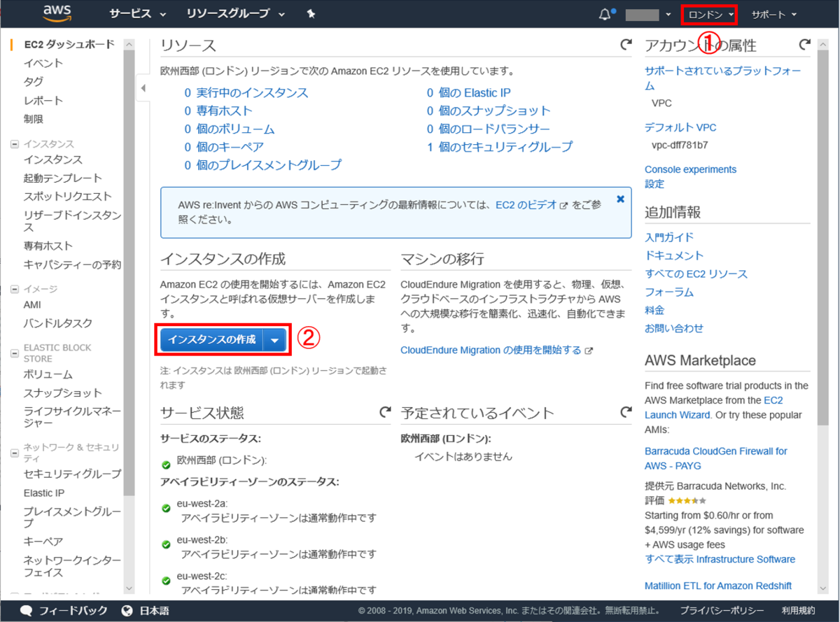Open キャパシティーの予約 in sidebar
This screenshot has width=840, height=622.
[x=72, y=264]
